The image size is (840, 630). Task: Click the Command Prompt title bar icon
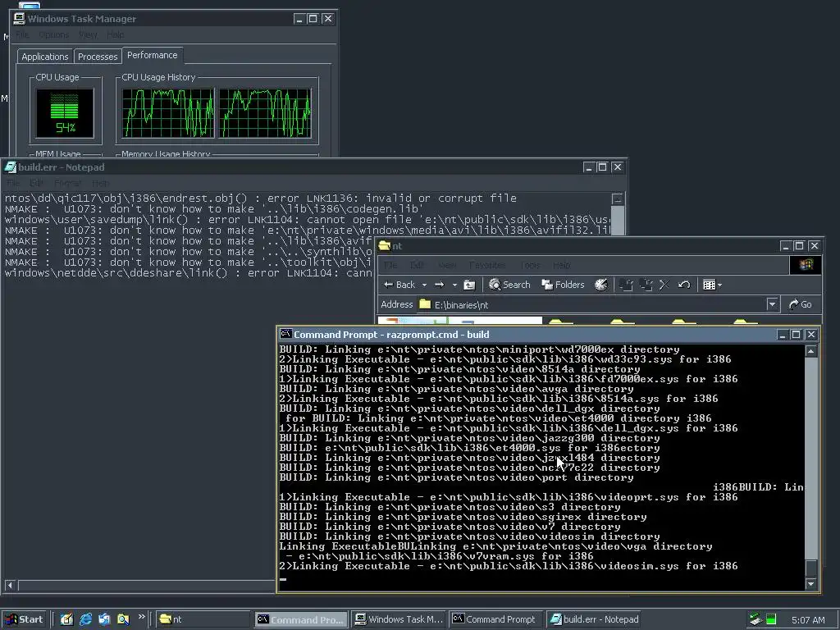coord(285,335)
